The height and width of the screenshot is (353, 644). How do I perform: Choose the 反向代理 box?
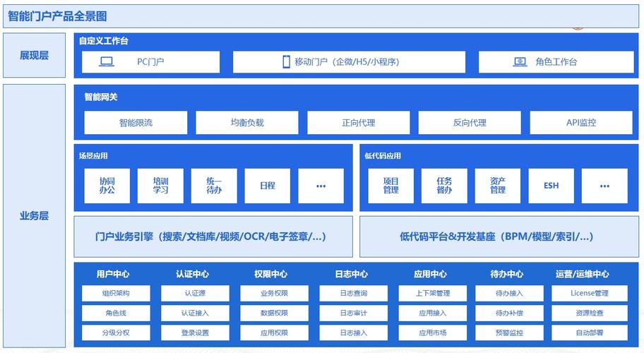coord(470,122)
